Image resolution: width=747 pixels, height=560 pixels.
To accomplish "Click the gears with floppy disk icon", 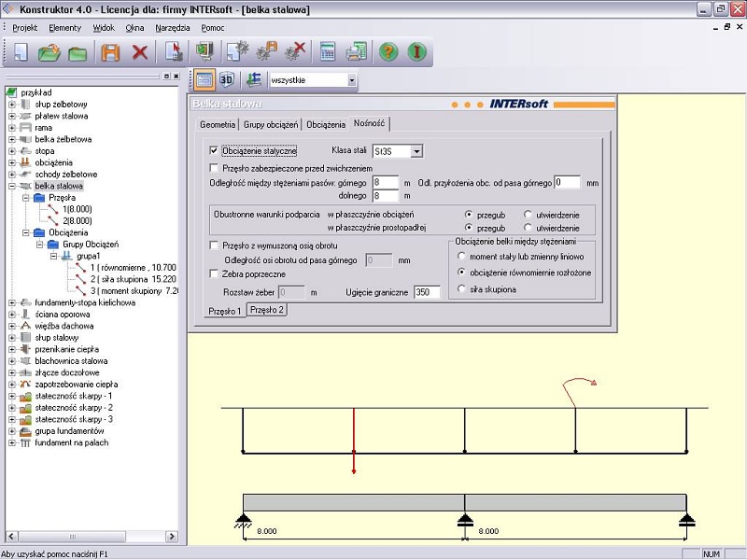I will [x=267, y=51].
